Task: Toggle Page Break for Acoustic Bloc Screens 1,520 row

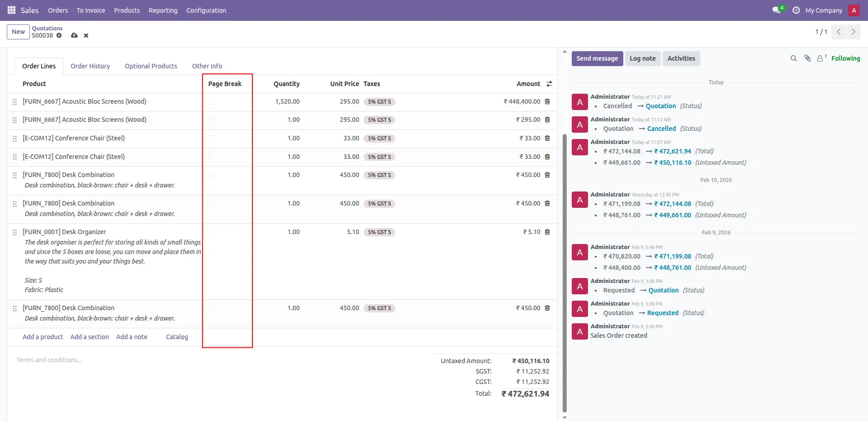Action: coord(211,101)
